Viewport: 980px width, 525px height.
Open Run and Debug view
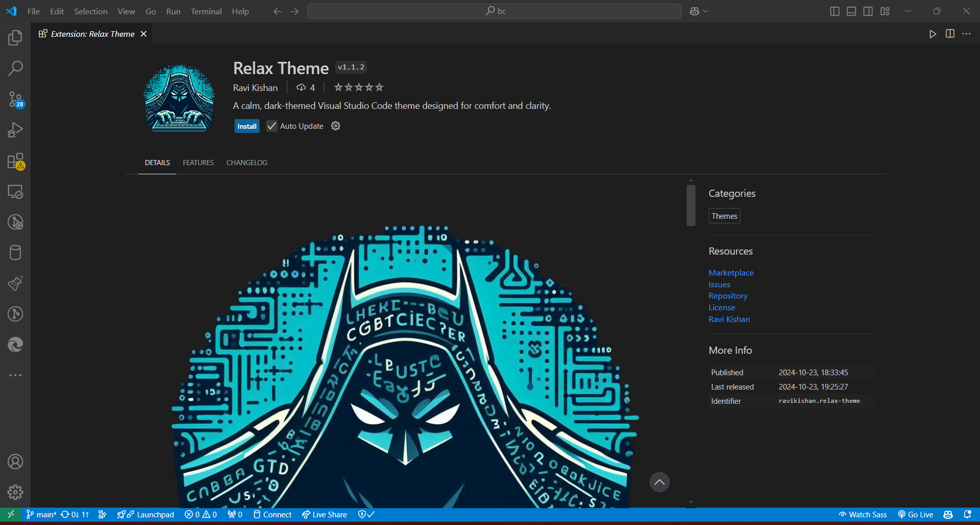(15, 130)
